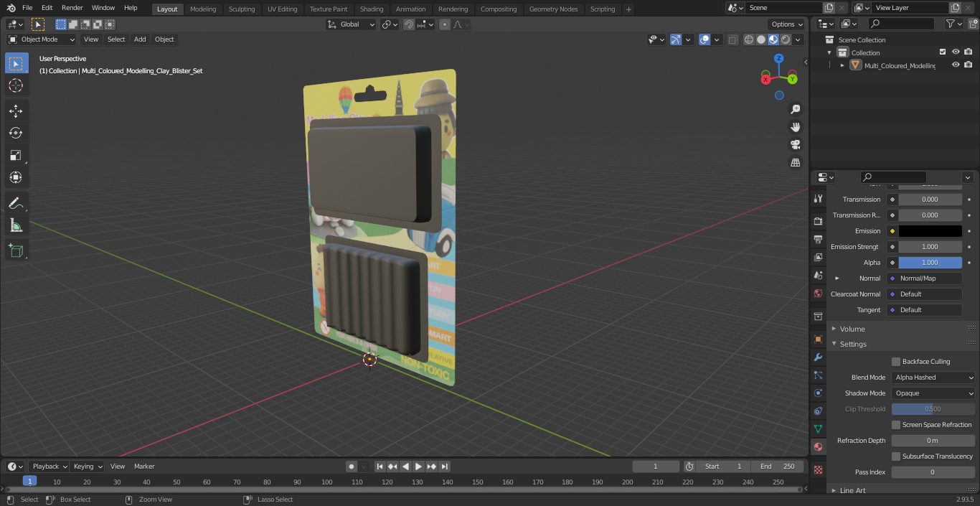The image size is (980, 506).
Task: Click the pan view hand icon
Action: 795,127
